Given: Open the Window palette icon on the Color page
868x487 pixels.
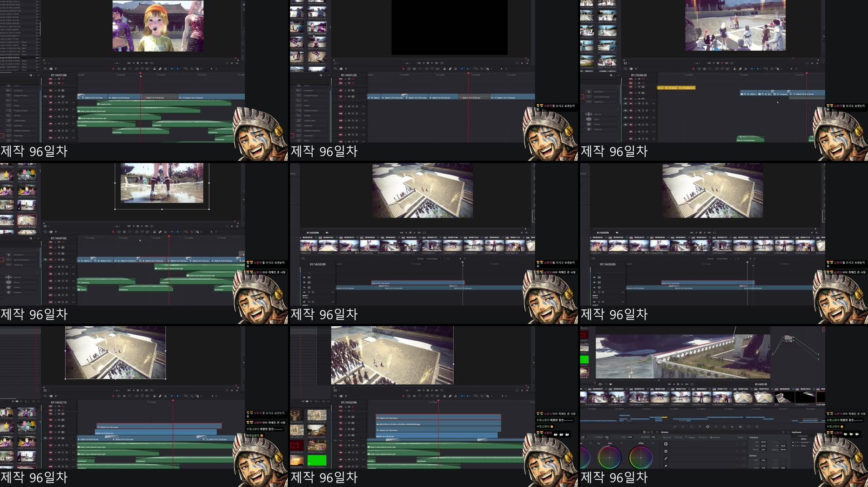Looking at the screenshot, I should click(708, 427).
